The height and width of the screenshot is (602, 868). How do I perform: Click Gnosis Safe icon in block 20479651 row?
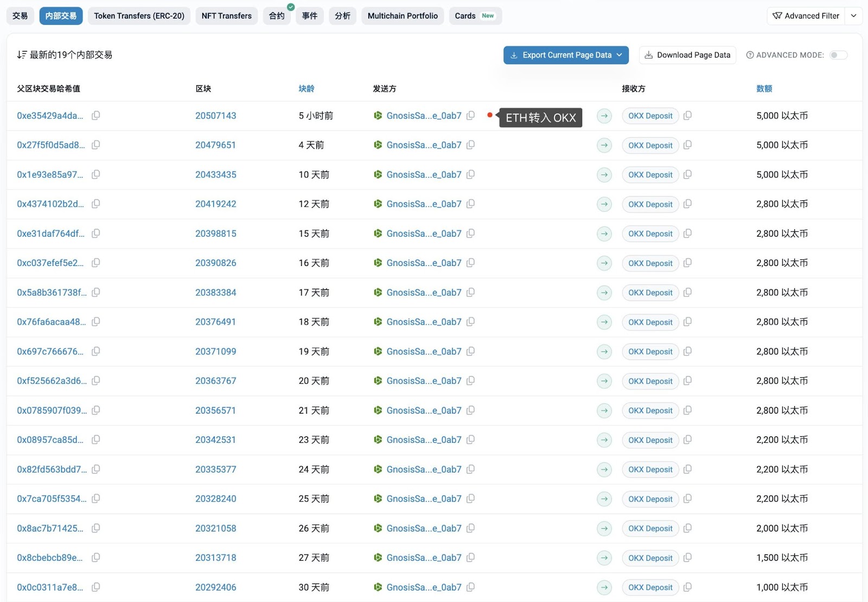378,145
